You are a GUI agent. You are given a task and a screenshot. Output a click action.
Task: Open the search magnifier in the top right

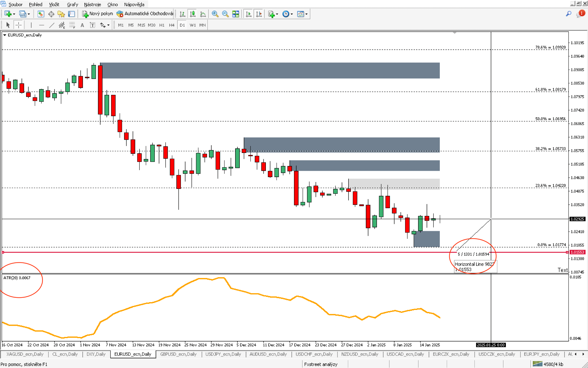click(x=568, y=14)
